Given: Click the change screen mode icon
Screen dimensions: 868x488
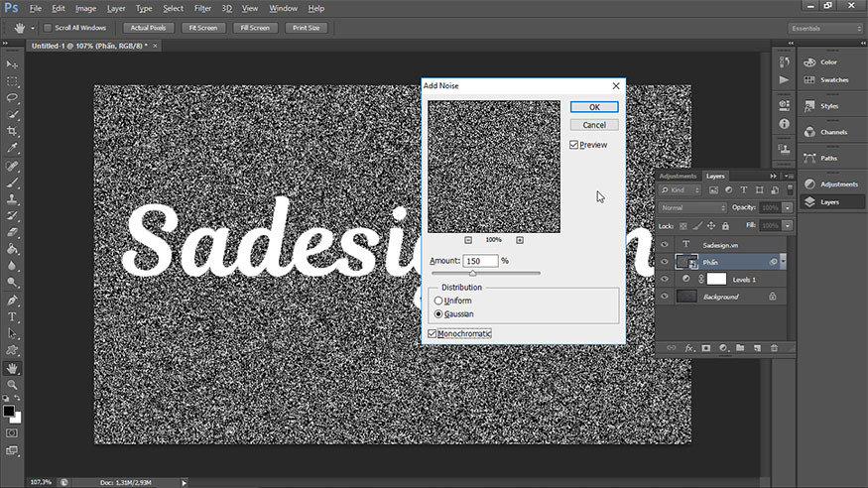Looking at the screenshot, I should (x=12, y=450).
